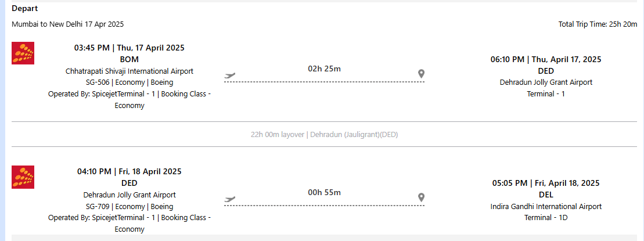This screenshot has height=241, width=644.
Task: Click Mumbai to New Delhi route text
Action: pyautogui.click(x=68, y=24)
